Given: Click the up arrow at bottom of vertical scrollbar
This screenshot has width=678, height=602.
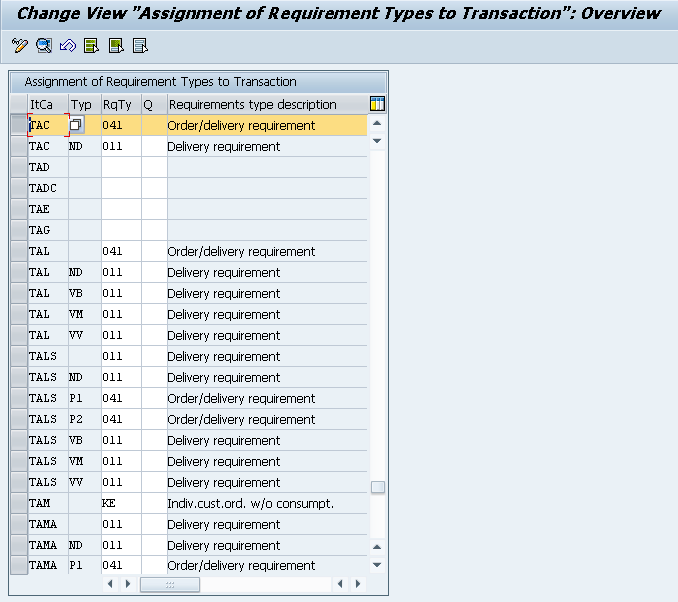Looking at the screenshot, I should pos(377,547).
